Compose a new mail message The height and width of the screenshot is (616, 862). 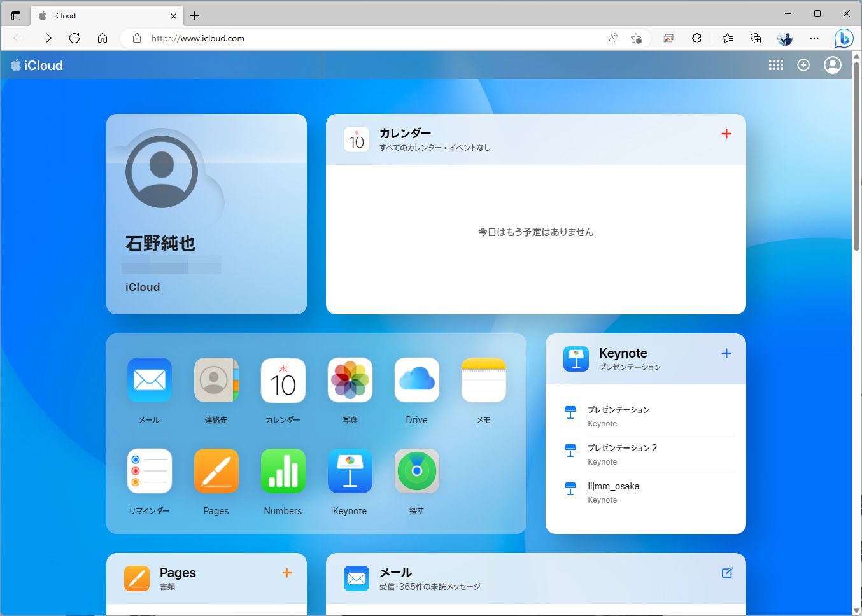coord(726,573)
